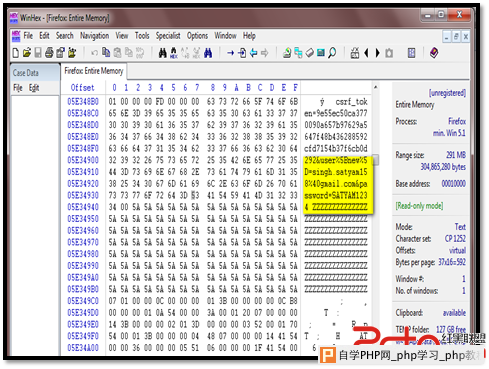Open the Window menu
Screen dimensions: 489x369
point(225,36)
